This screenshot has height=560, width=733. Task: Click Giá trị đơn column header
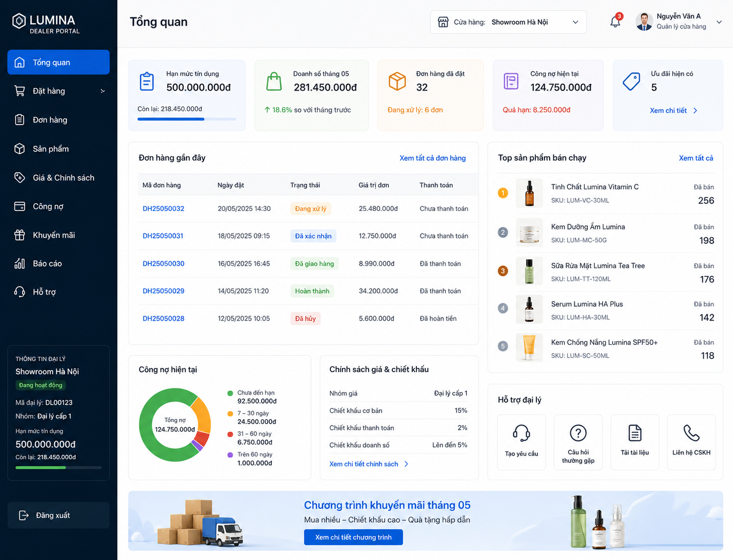pyautogui.click(x=374, y=185)
